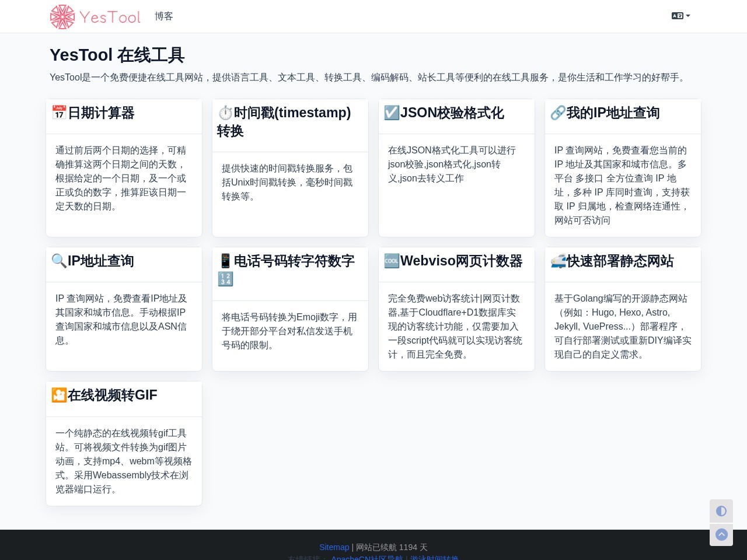Image resolution: width=747 pixels, height=560 pixels.
Task: Click the YesTool logo
Action: (95, 16)
